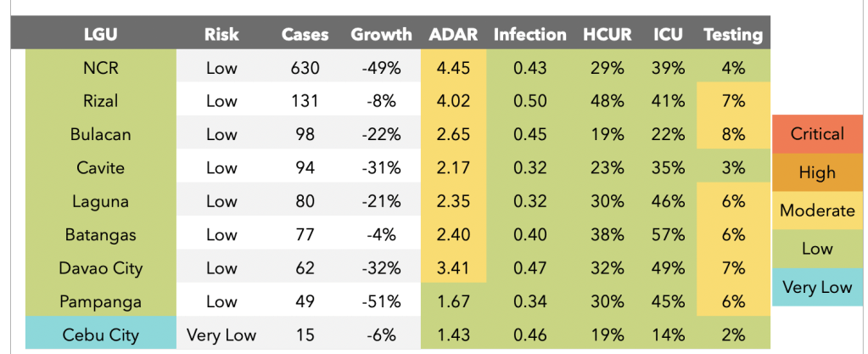Viewport: 868px width, 354px height.
Task: Click the Cases column header
Action: [x=300, y=35]
